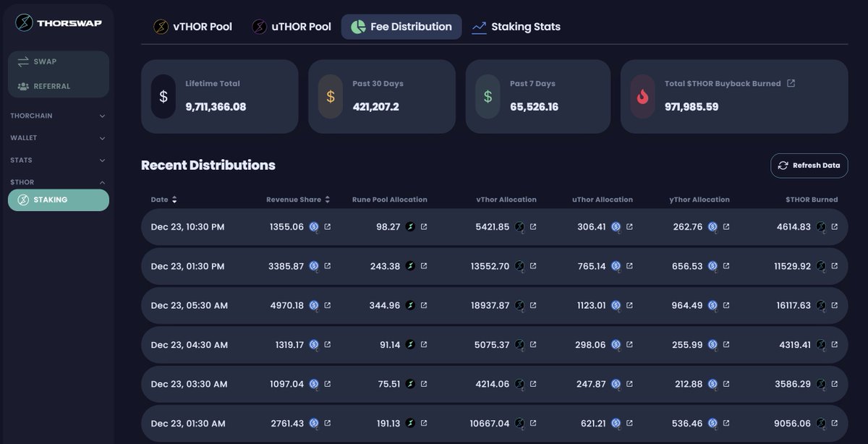Open yThor allocation link for 212.88
The image size is (868, 444).
pyautogui.click(x=726, y=384)
